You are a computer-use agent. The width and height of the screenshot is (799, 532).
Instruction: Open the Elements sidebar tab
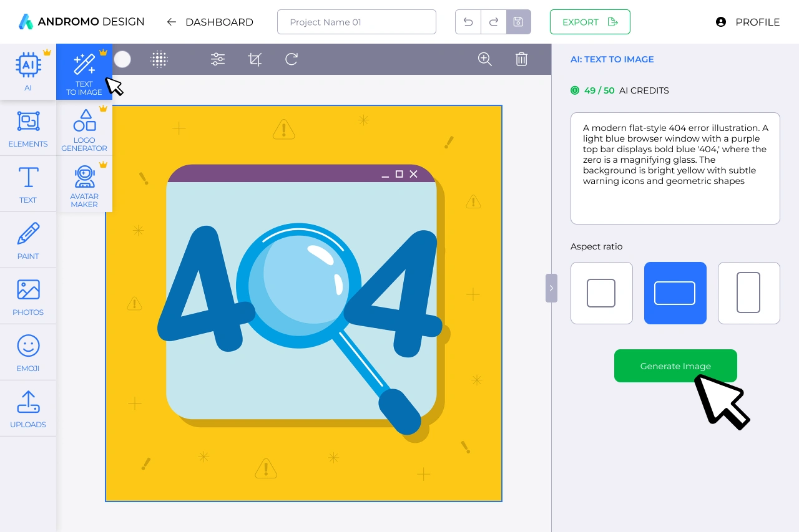(28, 129)
